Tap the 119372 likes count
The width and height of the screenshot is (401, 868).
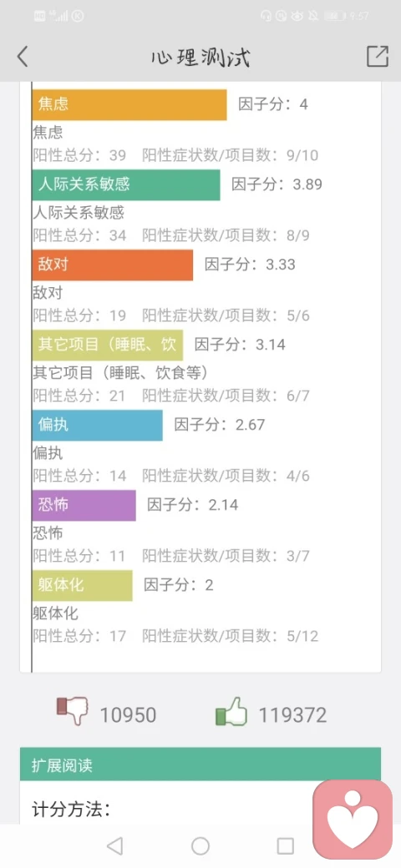292,715
